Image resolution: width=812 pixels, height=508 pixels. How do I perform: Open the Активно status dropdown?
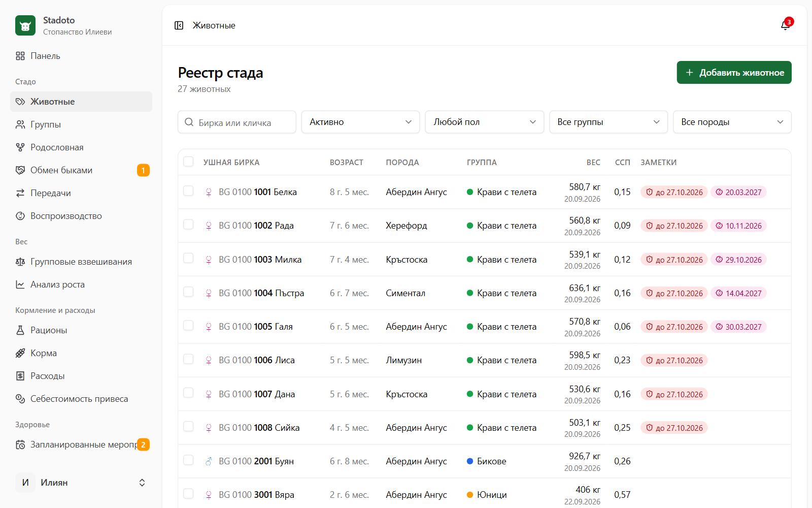[x=360, y=122]
